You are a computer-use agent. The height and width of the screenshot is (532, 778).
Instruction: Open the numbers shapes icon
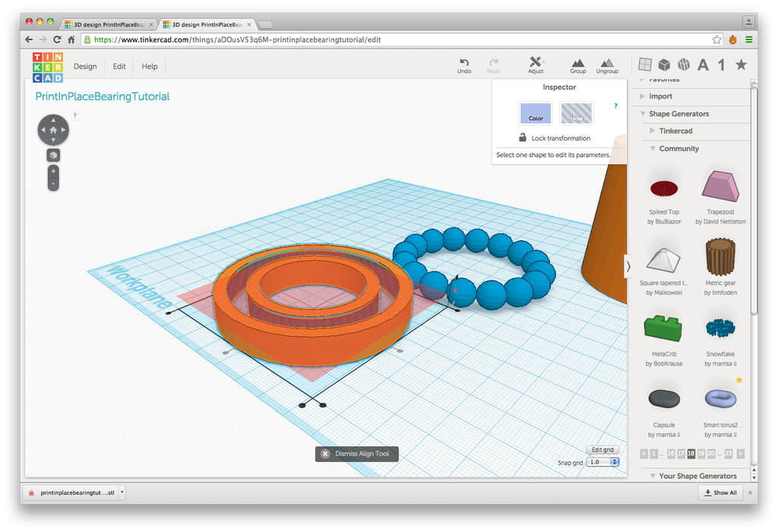point(722,65)
